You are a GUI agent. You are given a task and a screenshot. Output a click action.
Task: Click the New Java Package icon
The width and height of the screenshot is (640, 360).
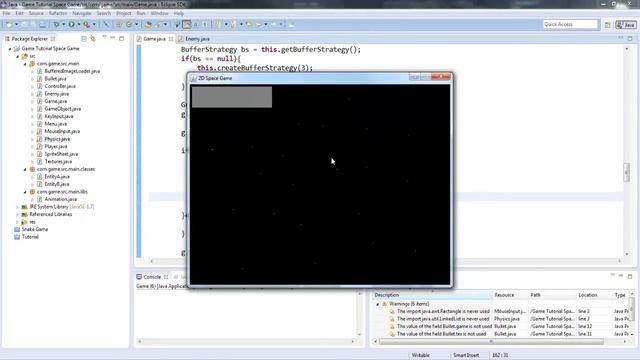coord(119,25)
